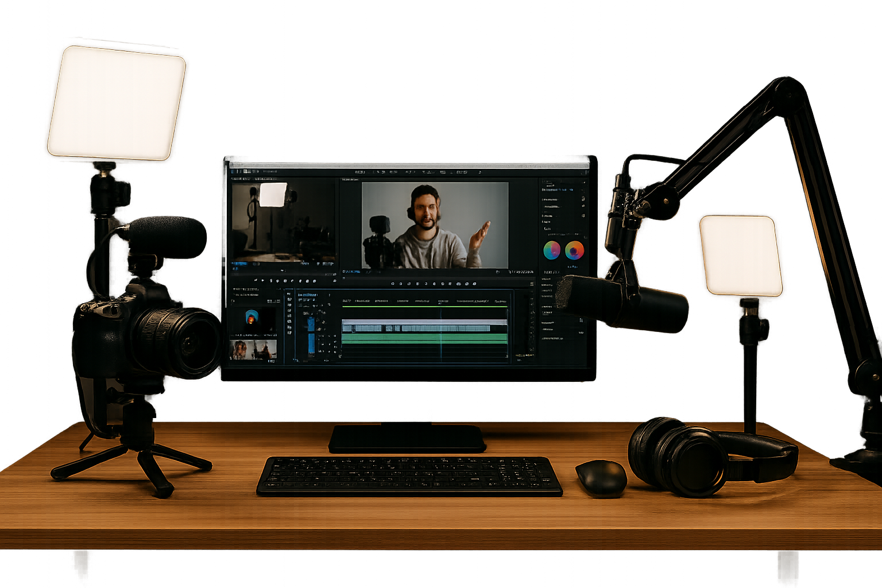The image size is (882, 588).
Task: Open the sequence name menu above the timeline tracks
Action: 307,294
